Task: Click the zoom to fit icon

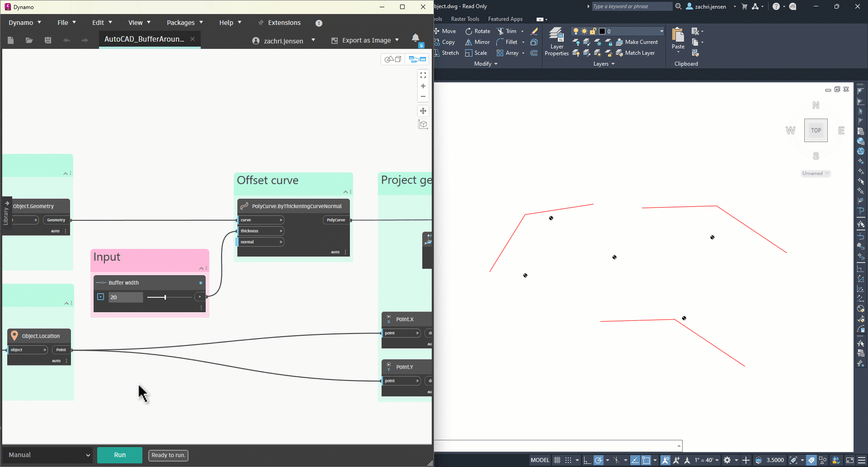Action: (x=423, y=75)
